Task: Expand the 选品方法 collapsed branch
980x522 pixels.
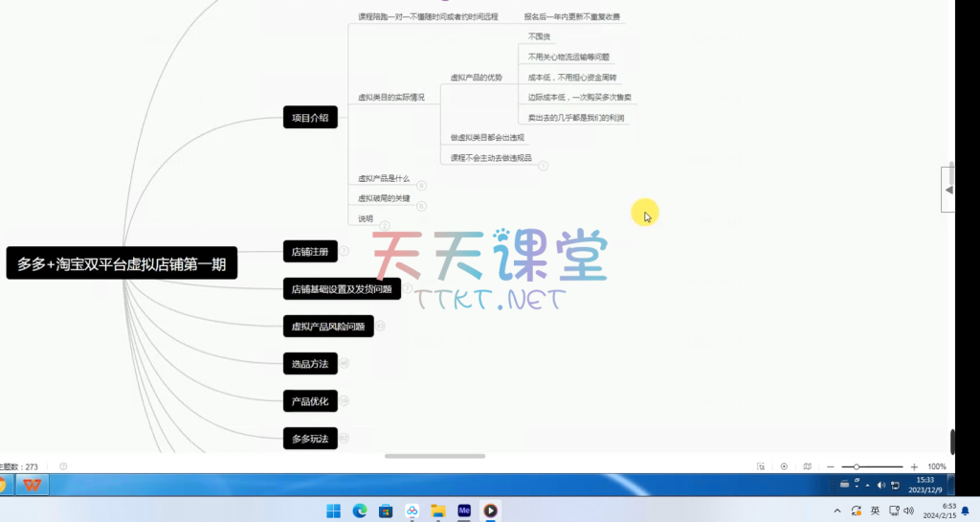Action: [345, 363]
